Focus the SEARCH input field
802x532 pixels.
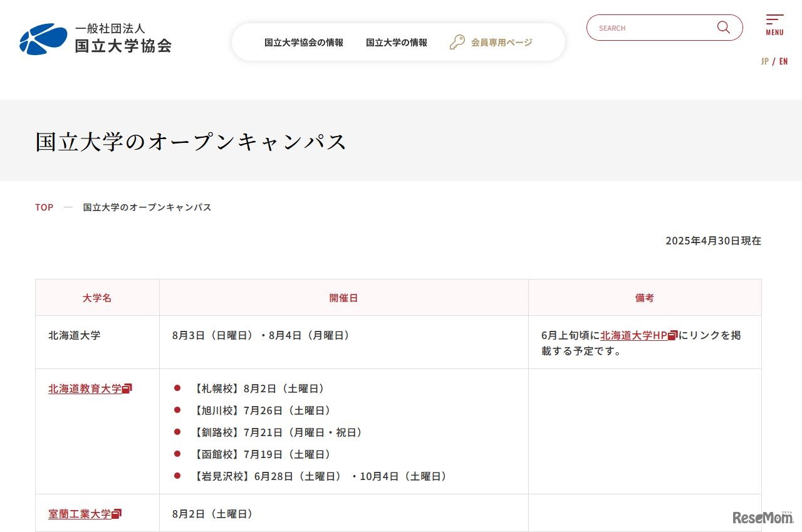pos(652,28)
